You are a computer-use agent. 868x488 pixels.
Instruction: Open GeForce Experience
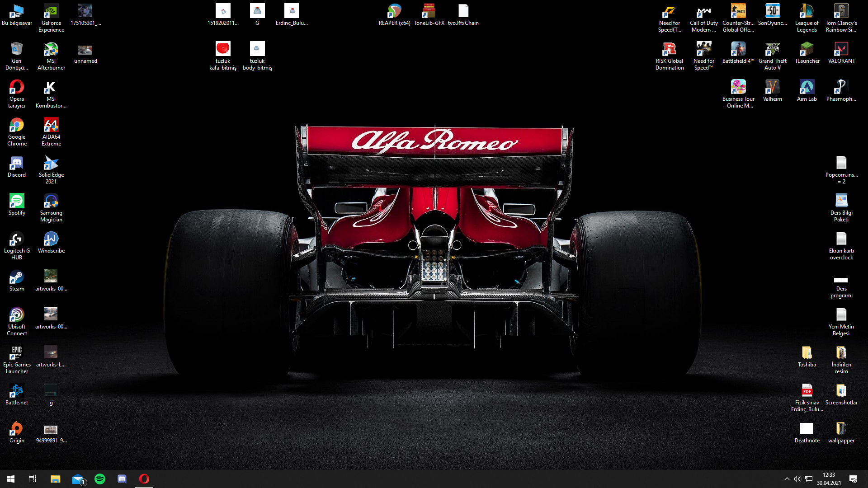pos(51,10)
